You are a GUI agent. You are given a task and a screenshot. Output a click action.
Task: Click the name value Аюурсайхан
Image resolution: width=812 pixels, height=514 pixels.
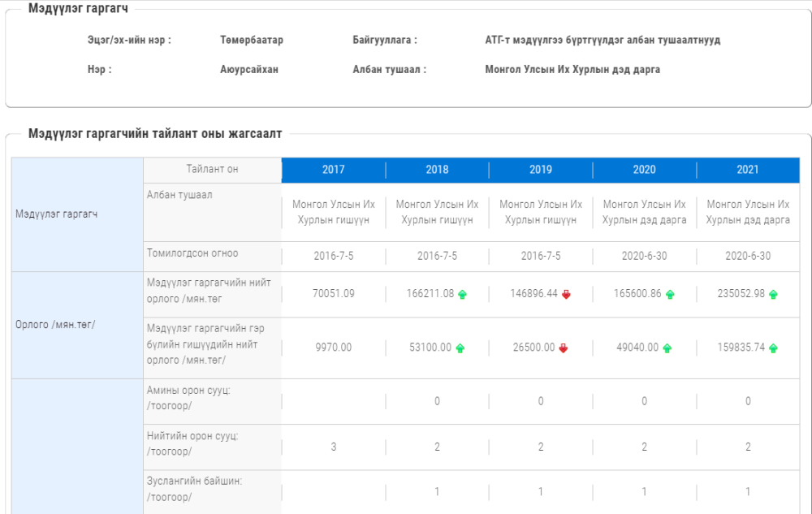[249, 69]
